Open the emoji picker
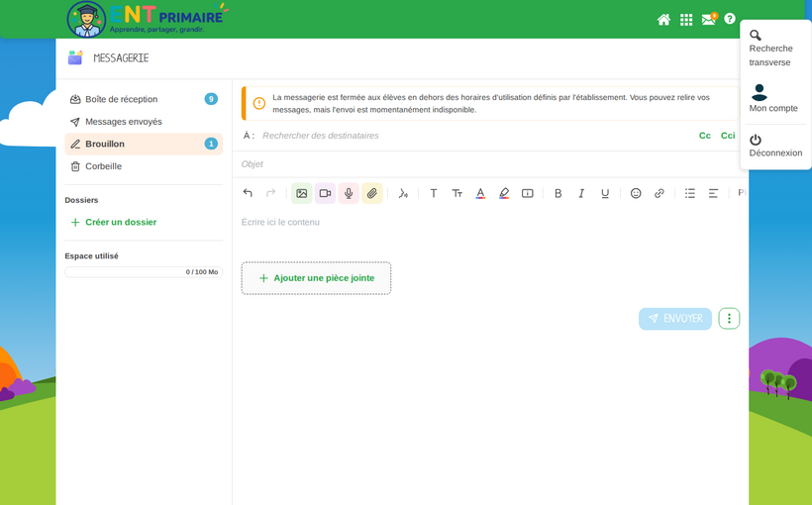Viewport: 812px width, 505px height. [x=636, y=193]
